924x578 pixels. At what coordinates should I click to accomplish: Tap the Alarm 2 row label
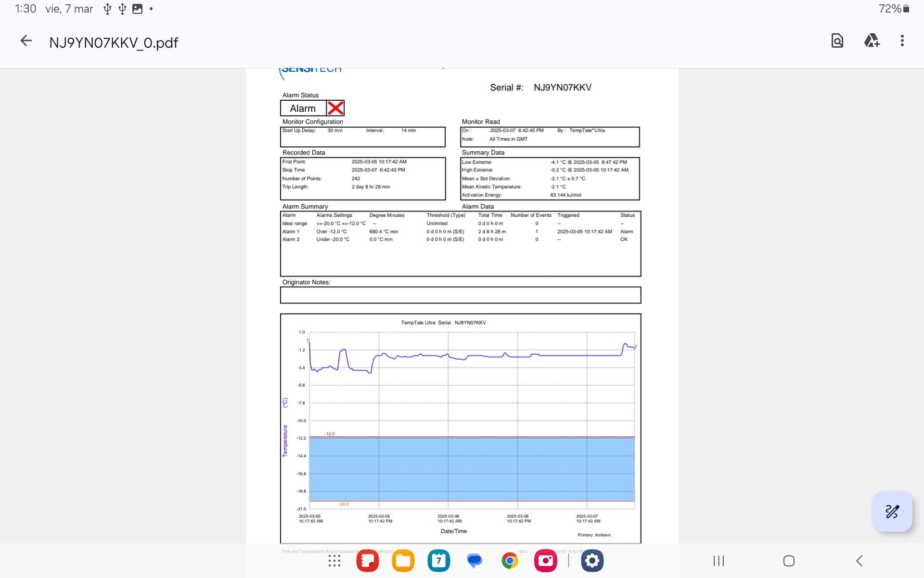[x=291, y=239]
